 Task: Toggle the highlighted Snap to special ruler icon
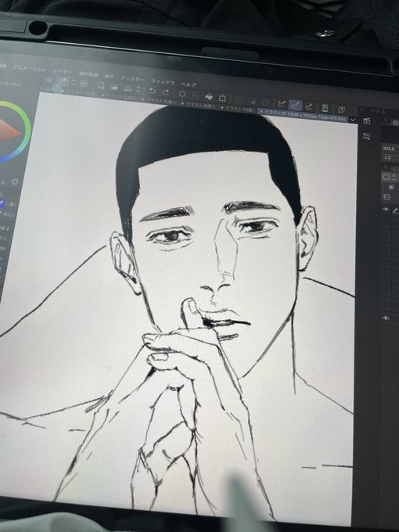295,105
